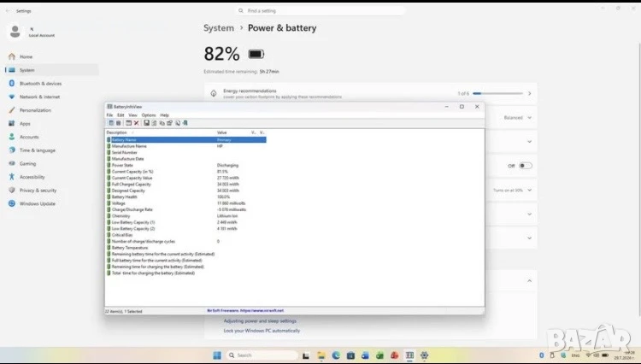Select the 'Voltage' row
Viewport: 641px width, 364px height.
186,203
